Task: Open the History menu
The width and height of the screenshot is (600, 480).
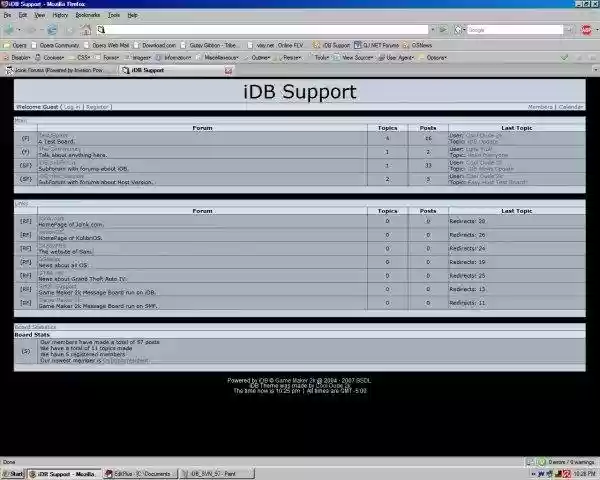Action: (x=60, y=15)
